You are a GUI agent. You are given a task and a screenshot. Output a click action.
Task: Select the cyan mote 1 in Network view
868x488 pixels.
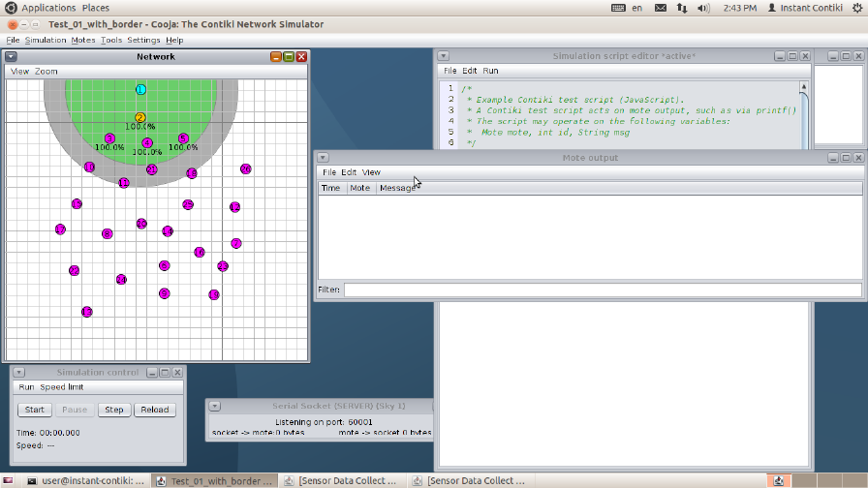pyautogui.click(x=140, y=90)
